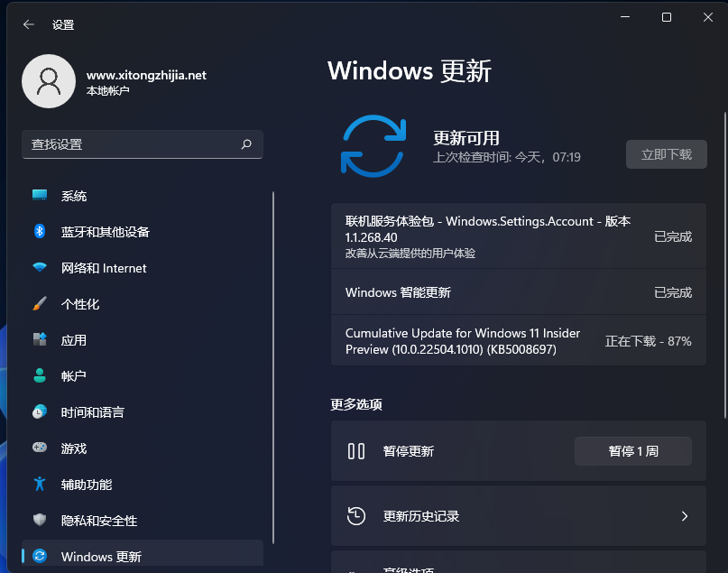728x573 pixels.
Task: Click the pause icon beside 暂停更新
Action: click(x=356, y=451)
